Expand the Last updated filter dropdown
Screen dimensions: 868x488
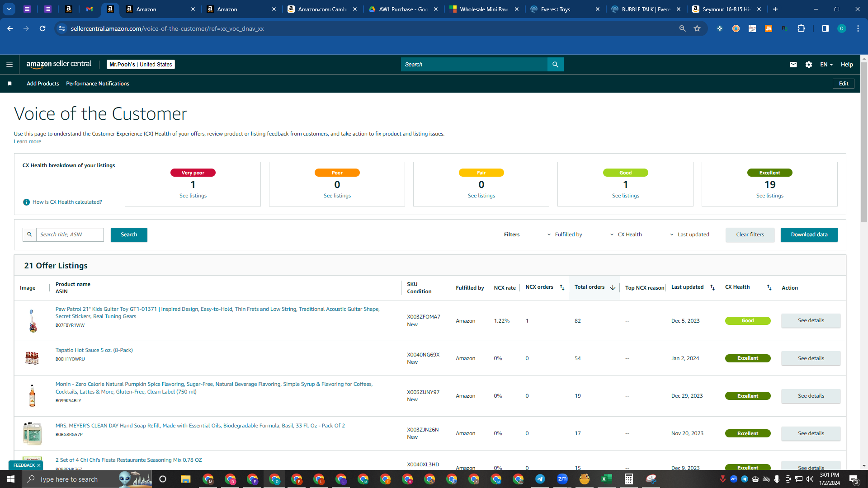click(690, 235)
